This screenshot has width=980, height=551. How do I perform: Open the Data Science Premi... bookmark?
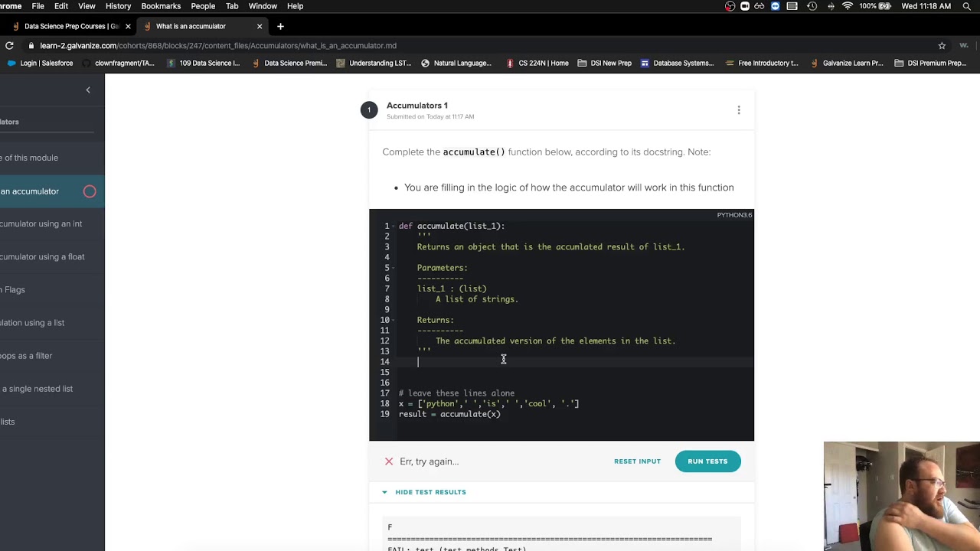tap(289, 63)
